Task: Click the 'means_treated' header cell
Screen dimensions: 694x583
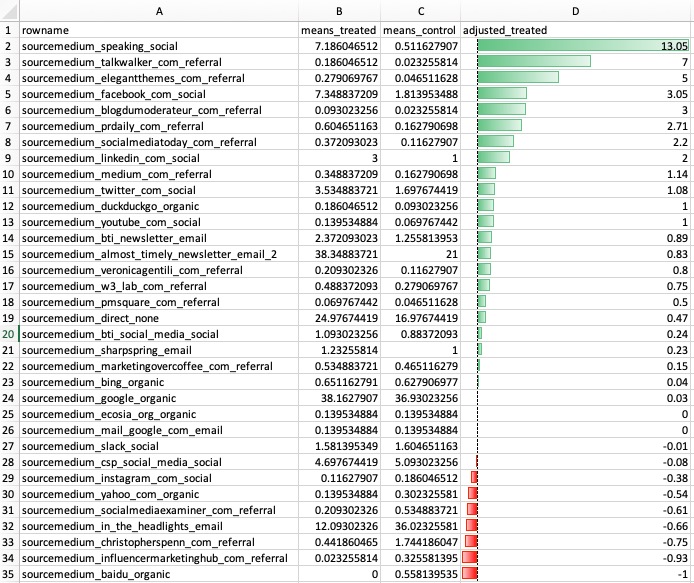Action: 339,30
